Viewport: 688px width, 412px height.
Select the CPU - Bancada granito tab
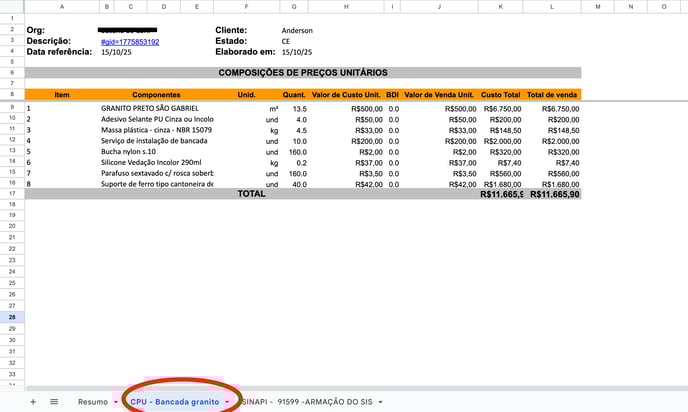[174, 401]
